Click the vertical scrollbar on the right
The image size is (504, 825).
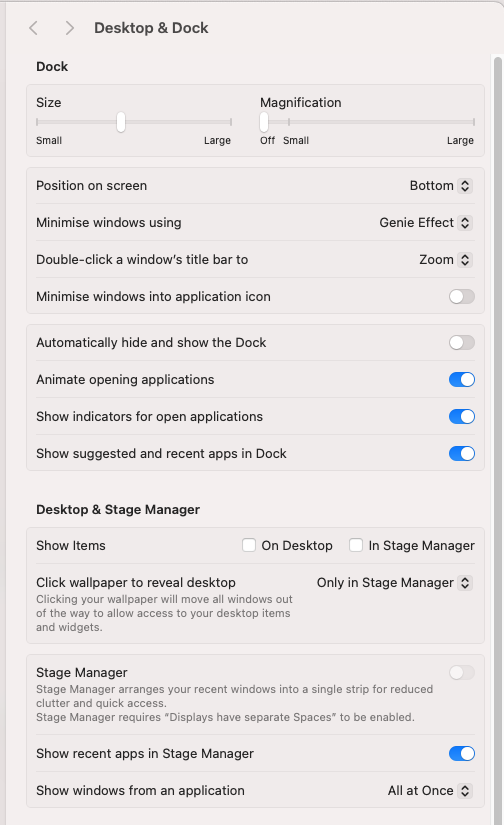coord(498,439)
